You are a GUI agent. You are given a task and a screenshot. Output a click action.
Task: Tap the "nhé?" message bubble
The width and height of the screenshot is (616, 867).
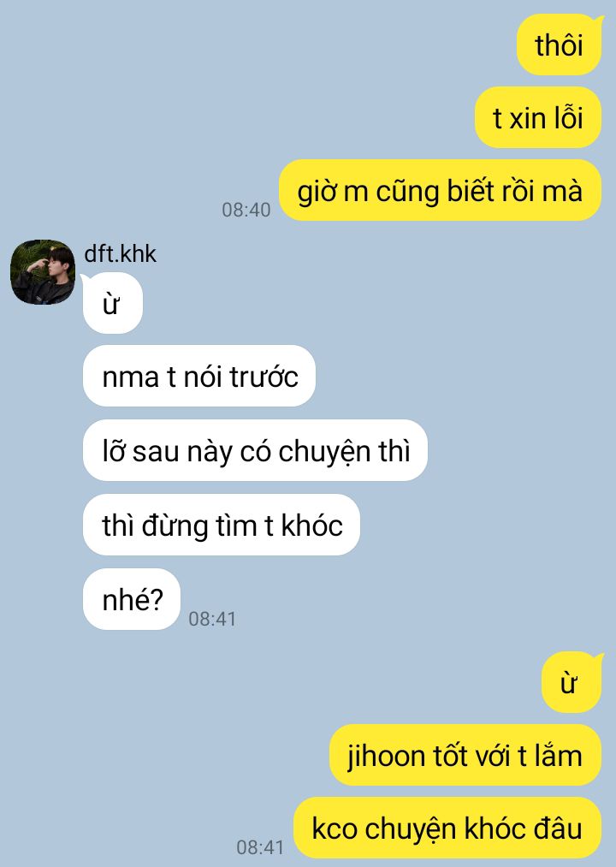132,599
